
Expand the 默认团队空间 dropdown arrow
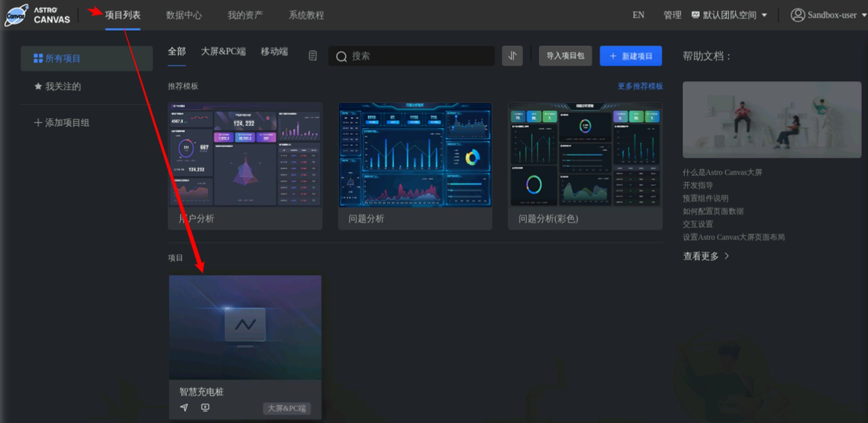(764, 15)
